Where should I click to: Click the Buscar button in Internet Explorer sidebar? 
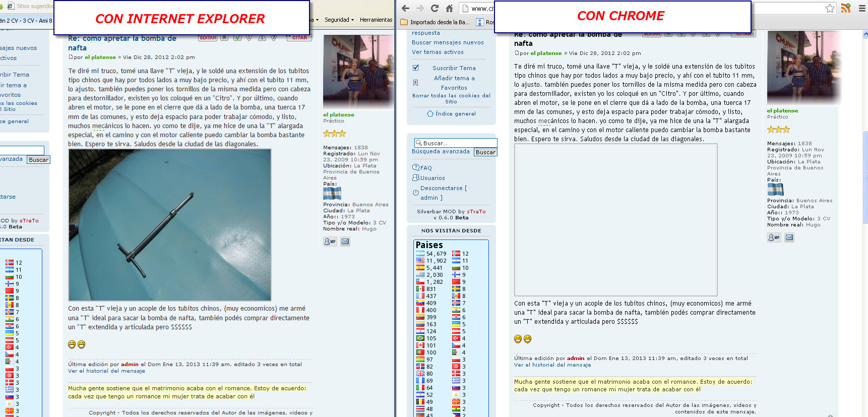click(38, 159)
